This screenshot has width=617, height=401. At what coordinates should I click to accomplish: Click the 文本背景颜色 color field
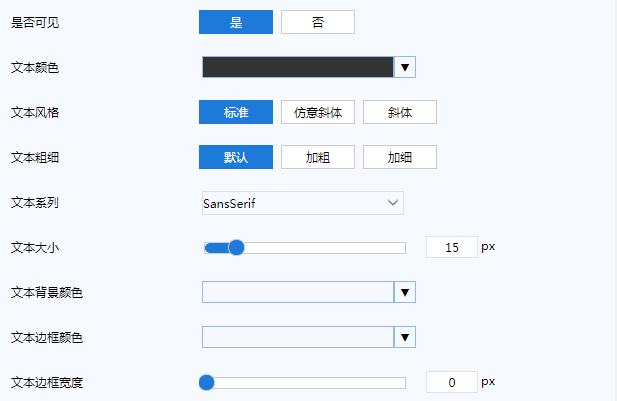click(298, 292)
